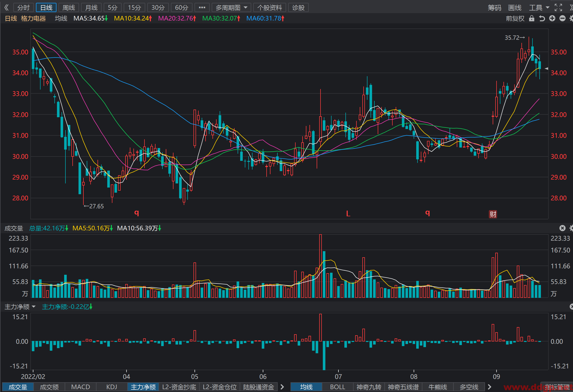
Task: Click 主力净额:-0.22亿 readout
Action: (x=67, y=307)
